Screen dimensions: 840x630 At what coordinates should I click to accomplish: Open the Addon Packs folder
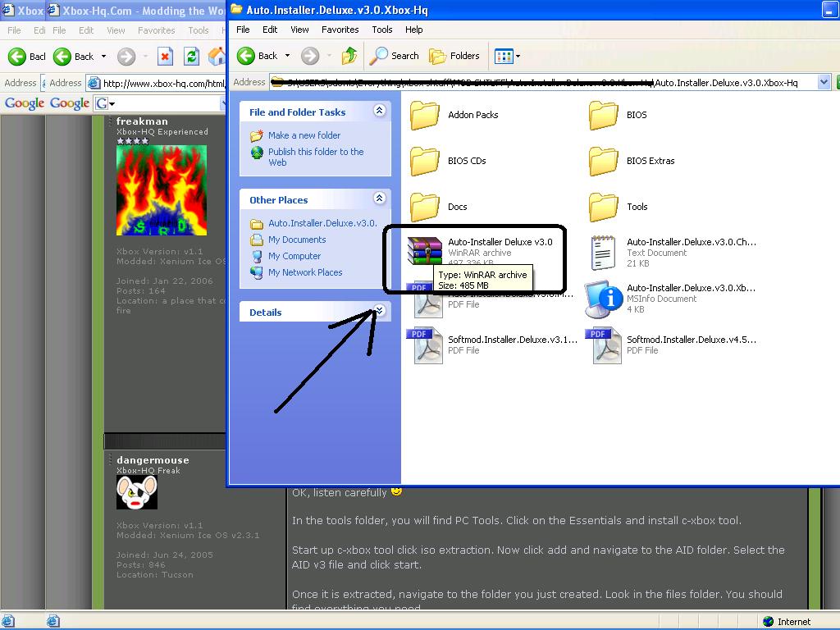click(x=425, y=115)
